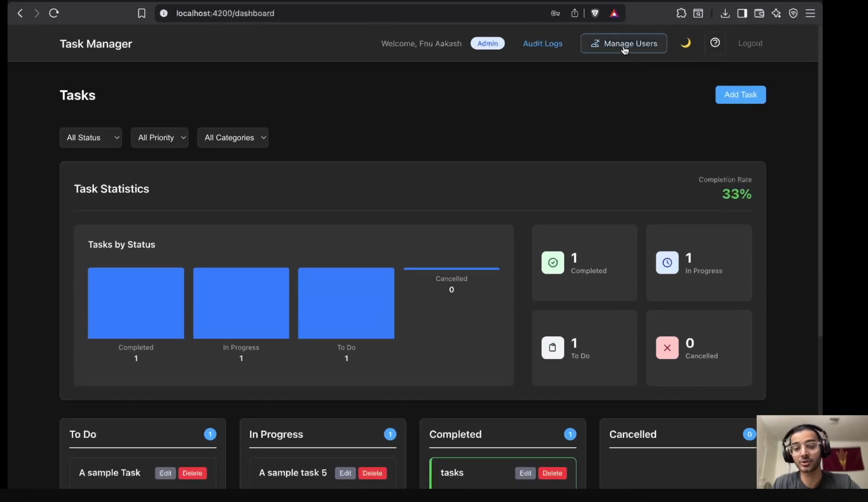The height and width of the screenshot is (502, 868).
Task: Open the All Priority dropdown
Action: [x=160, y=137]
